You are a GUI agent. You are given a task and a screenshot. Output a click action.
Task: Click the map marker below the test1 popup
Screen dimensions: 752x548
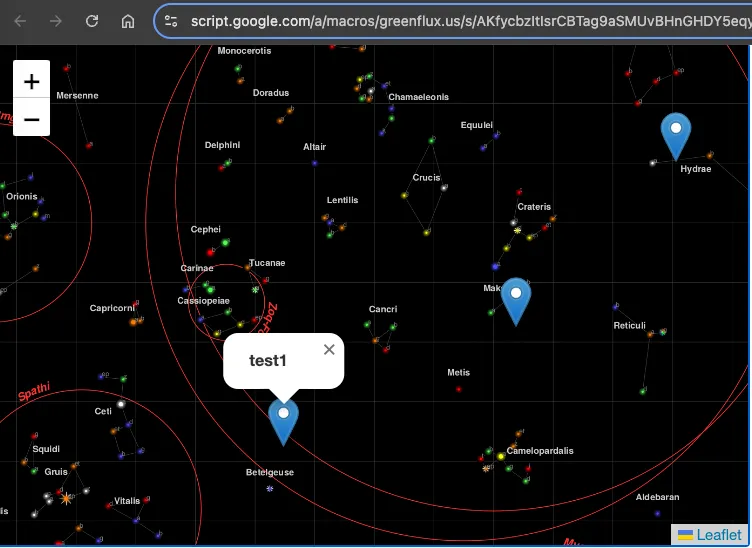pyautogui.click(x=284, y=420)
